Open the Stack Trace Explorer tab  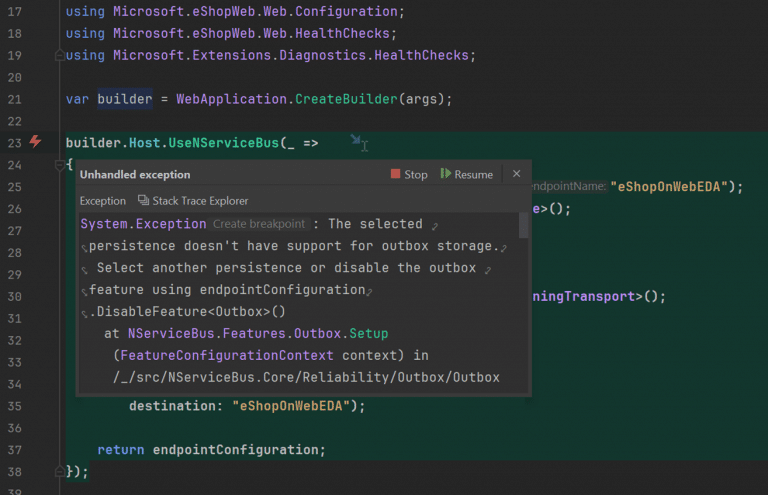193,201
